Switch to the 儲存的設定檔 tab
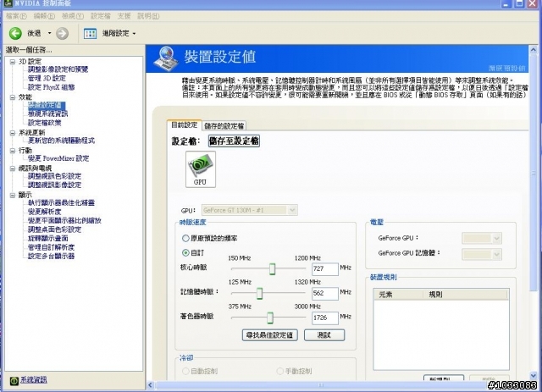Image resolution: width=542 pixels, height=392 pixels. [x=224, y=126]
